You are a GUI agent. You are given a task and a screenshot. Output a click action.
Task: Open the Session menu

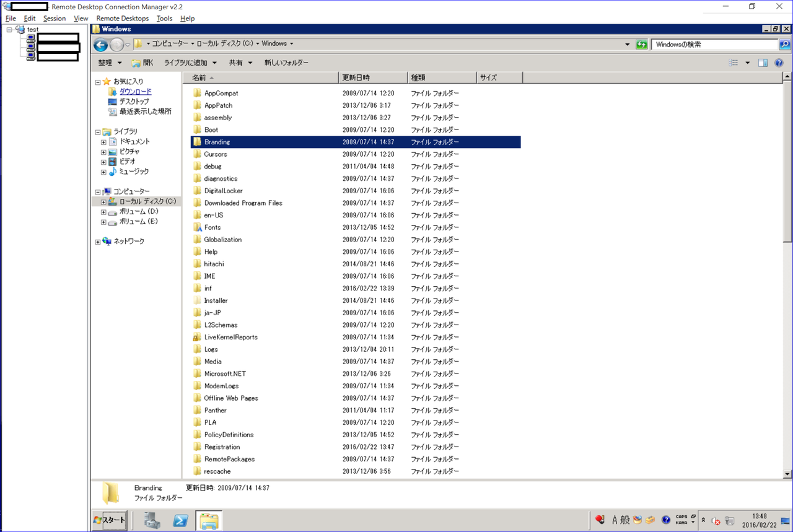tap(55, 19)
